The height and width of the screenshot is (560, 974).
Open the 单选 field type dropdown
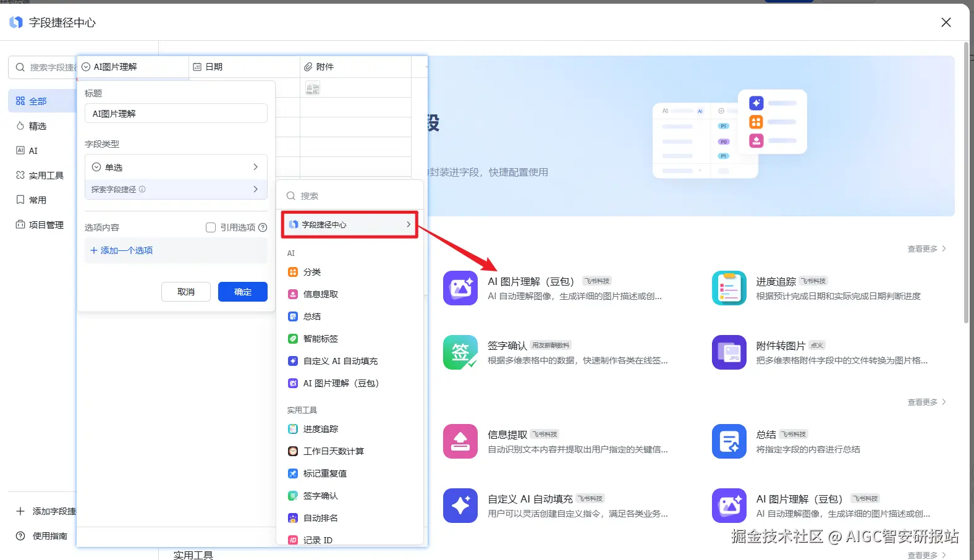point(176,167)
